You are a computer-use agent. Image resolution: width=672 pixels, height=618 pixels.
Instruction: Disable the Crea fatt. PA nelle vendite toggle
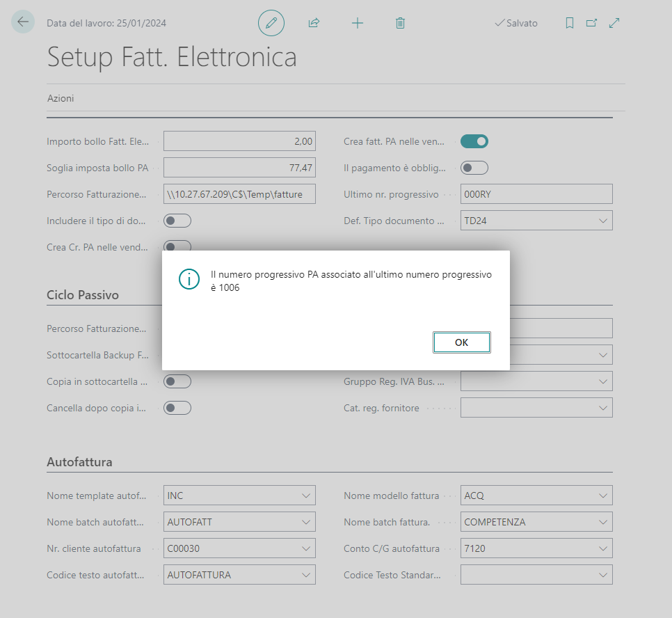click(x=474, y=141)
